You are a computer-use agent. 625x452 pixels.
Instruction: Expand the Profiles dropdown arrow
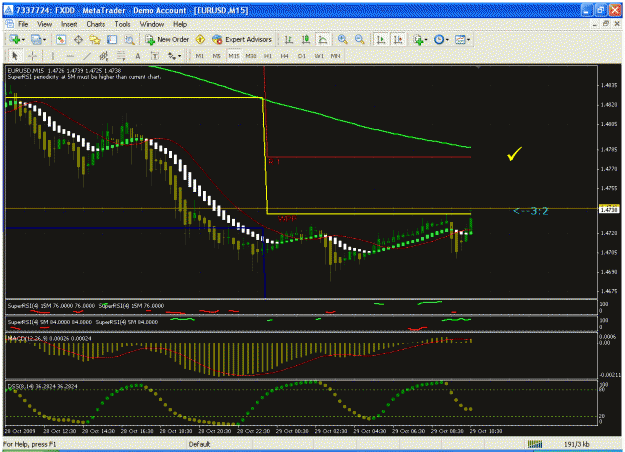[x=44, y=40]
